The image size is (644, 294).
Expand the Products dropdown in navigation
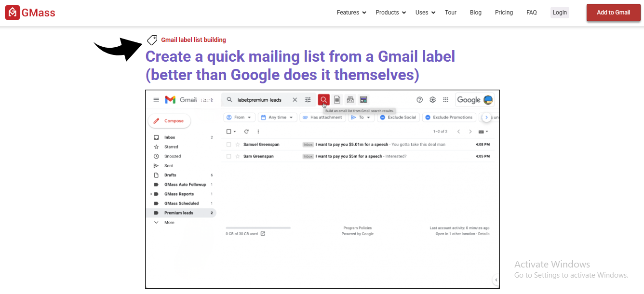tap(391, 13)
